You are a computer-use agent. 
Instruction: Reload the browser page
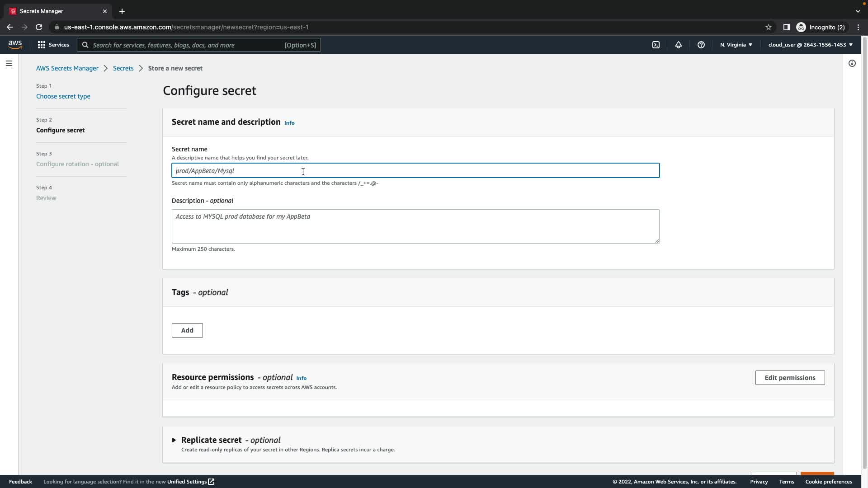point(39,27)
